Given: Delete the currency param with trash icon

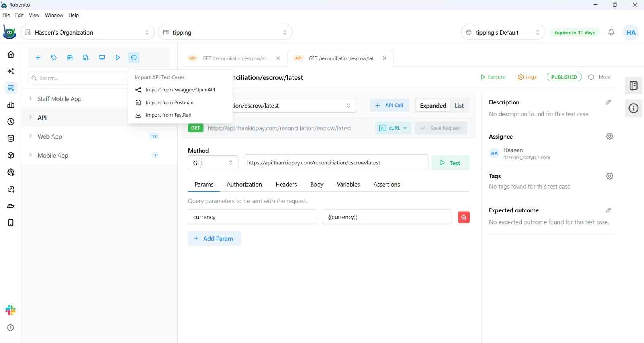Looking at the screenshot, I should [x=464, y=217].
